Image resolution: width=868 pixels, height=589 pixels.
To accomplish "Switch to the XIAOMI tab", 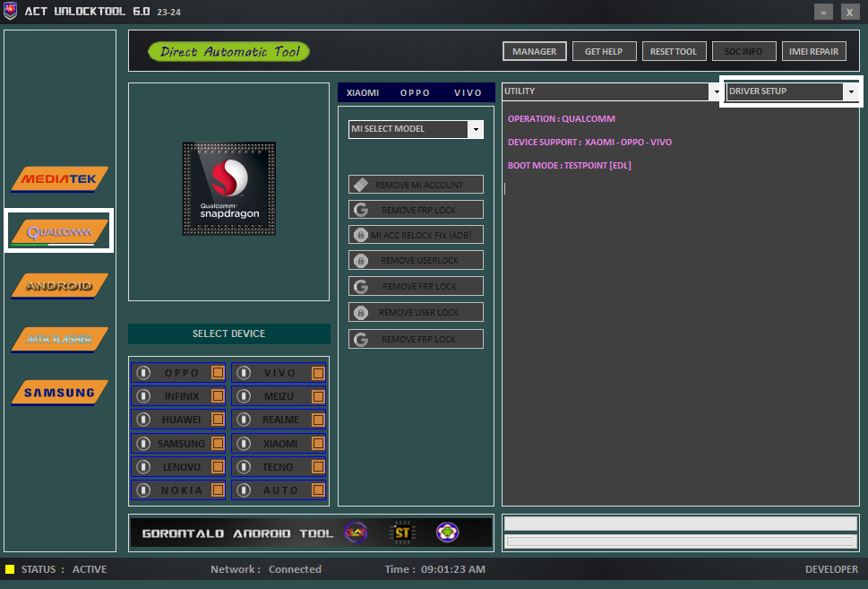I will pyautogui.click(x=363, y=92).
